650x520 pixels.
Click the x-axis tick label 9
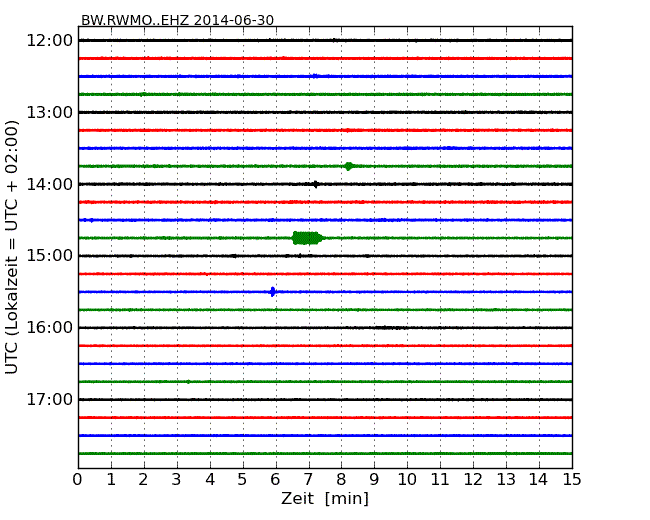pos(374,480)
